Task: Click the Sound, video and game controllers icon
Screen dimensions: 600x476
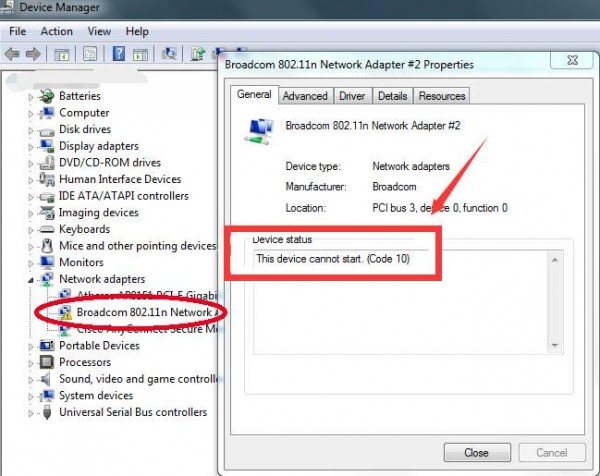Action: click(x=47, y=379)
